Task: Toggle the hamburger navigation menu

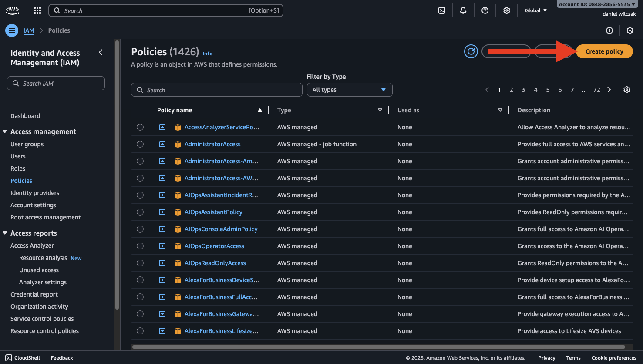Action: pyautogui.click(x=12, y=30)
